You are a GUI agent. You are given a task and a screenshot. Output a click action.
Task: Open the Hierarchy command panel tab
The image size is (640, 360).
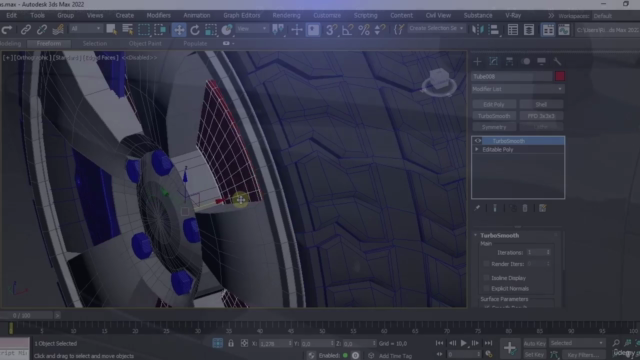click(509, 61)
